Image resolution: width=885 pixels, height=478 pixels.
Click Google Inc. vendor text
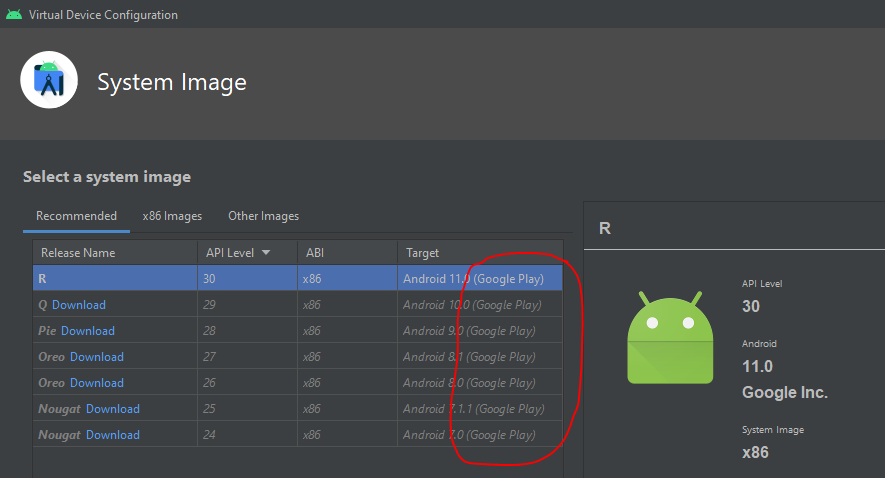pos(785,392)
